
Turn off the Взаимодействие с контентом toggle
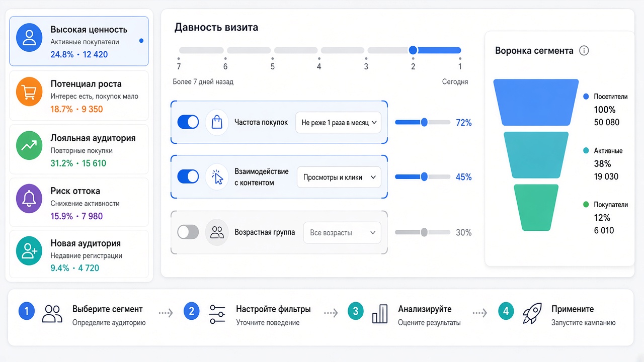click(x=188, y=176)
